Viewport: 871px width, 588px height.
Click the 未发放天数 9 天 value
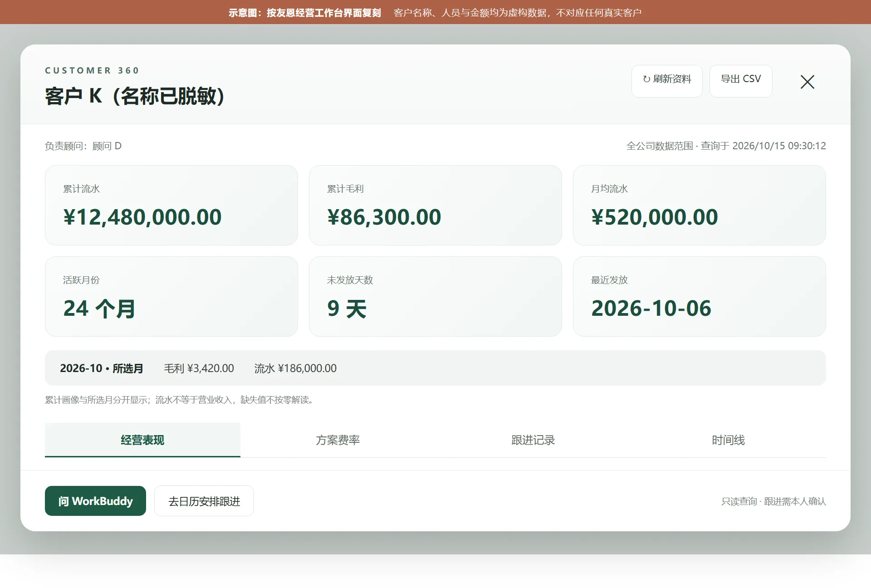tap(347, 309)
